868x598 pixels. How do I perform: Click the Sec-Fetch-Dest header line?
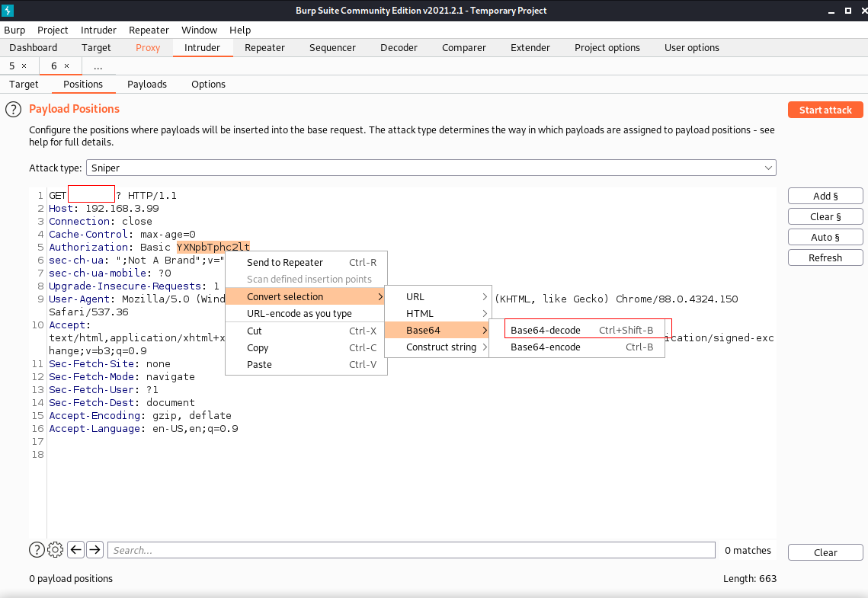[122, 403]
